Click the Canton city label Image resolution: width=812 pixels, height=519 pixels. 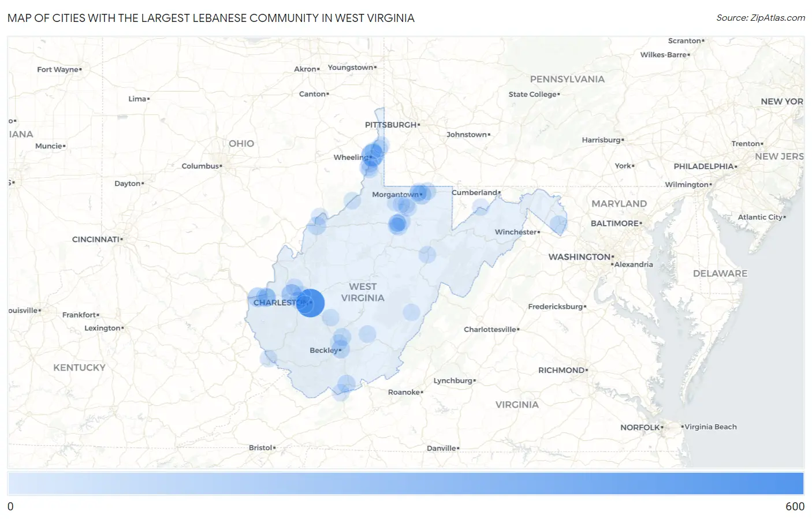[312, 94]
